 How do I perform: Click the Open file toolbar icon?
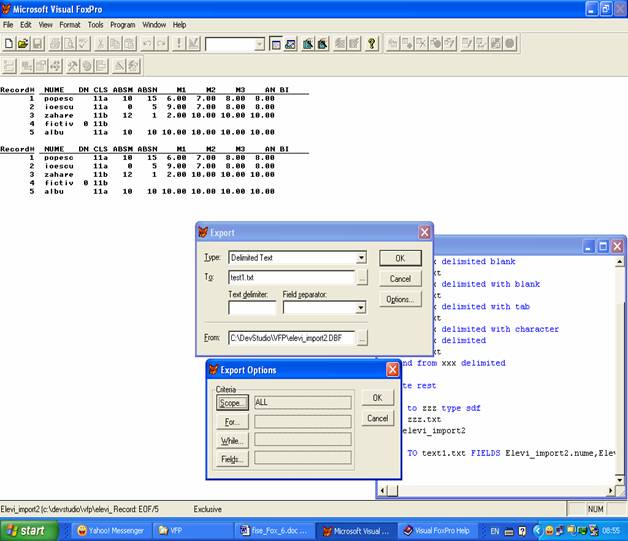click(x=23, y=44)
